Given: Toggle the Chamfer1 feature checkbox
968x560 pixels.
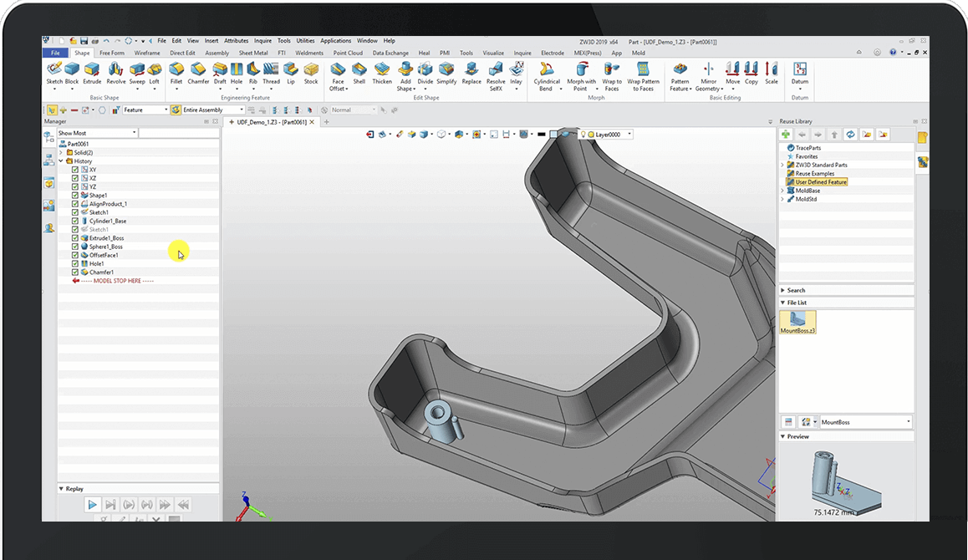Looking at the screenshot, I should (x=75, y=272).
